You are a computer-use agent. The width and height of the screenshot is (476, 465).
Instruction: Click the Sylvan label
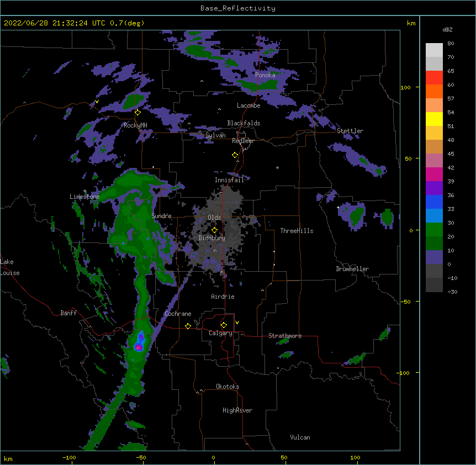click(215, 135)
